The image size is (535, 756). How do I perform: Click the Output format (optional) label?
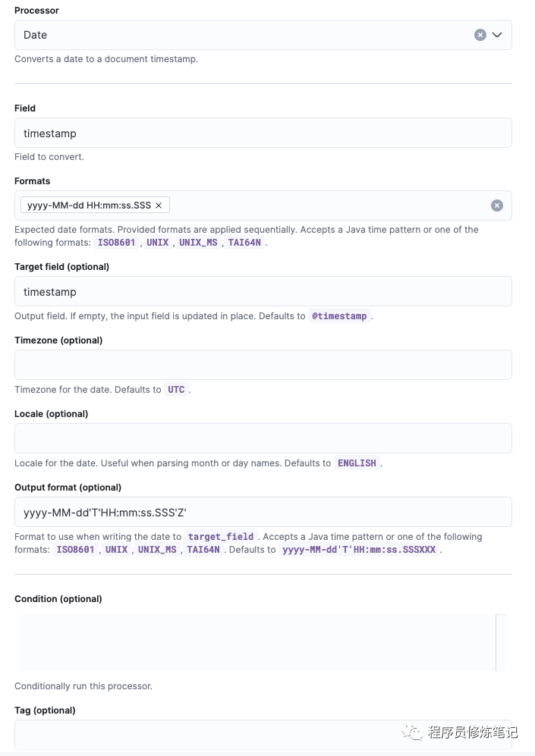[68, 488]
